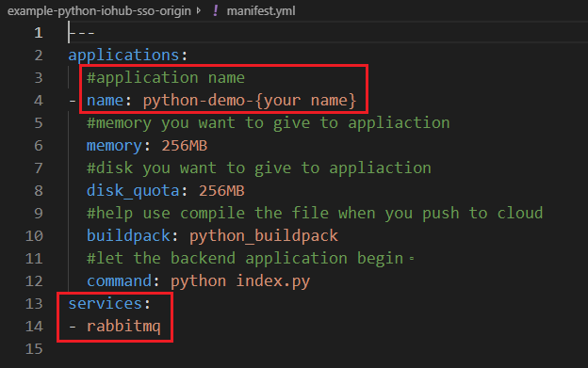This screenshot has height=368, width=588.
Task: Click the 'disk_quota' key
Action: [x=133, y=191]
